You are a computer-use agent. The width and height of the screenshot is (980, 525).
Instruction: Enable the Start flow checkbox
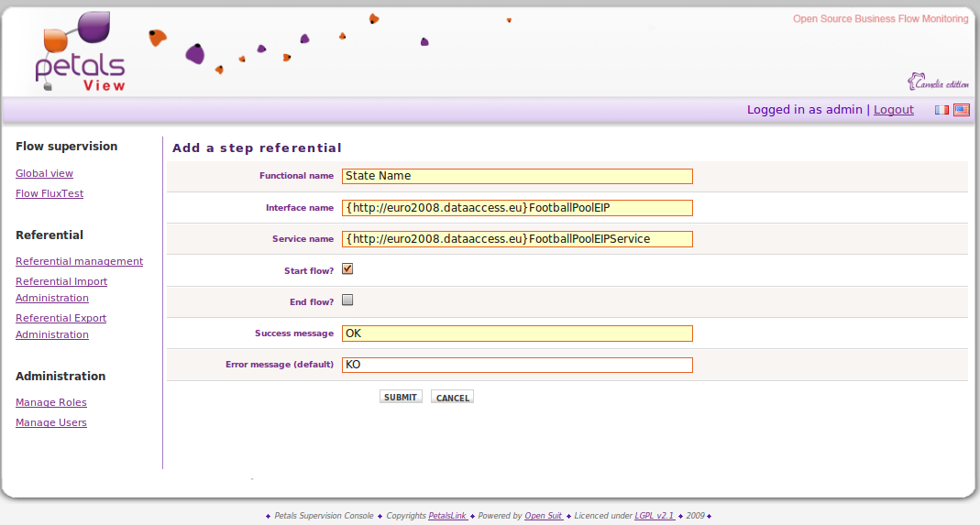(x=347, y=269)
